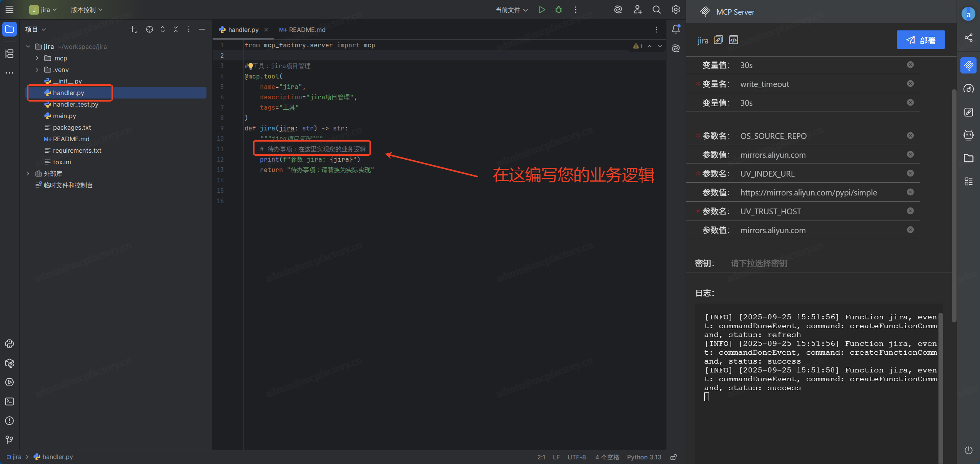Select handler_test.py in project tree

point(75,104)
